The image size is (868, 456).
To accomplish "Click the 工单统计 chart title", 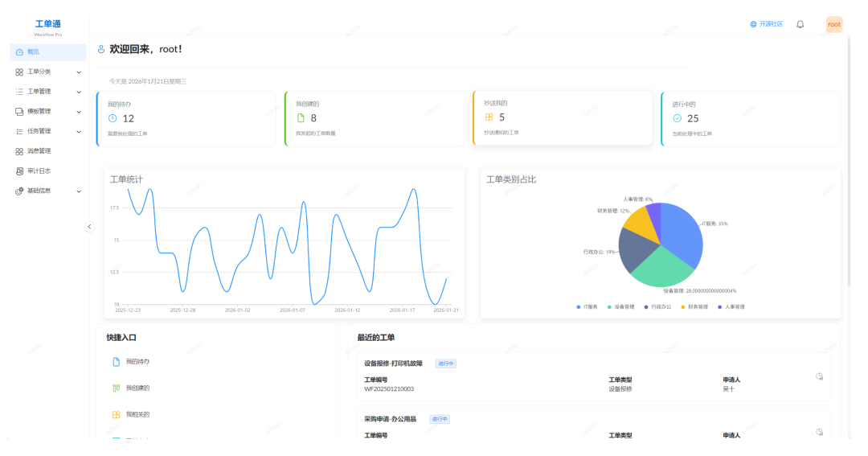I will (126, 179).
